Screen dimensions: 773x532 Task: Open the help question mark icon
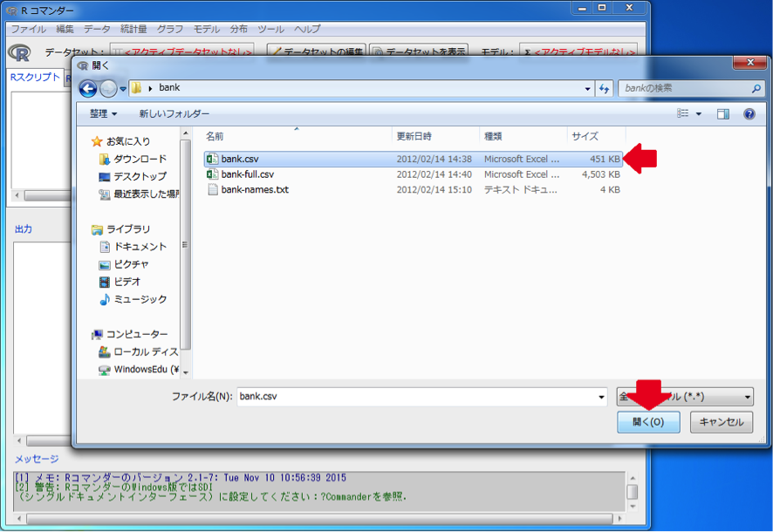(749, 114)
